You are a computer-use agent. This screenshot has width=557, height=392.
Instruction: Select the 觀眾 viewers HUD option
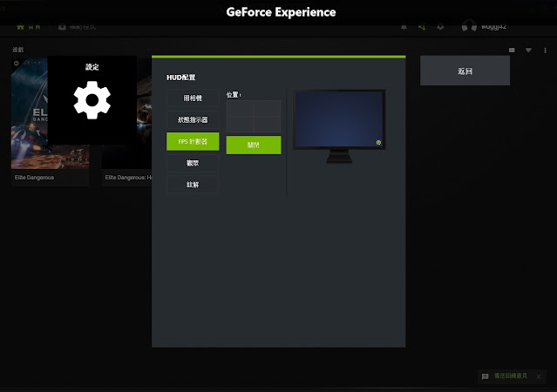tap(193, 163)
